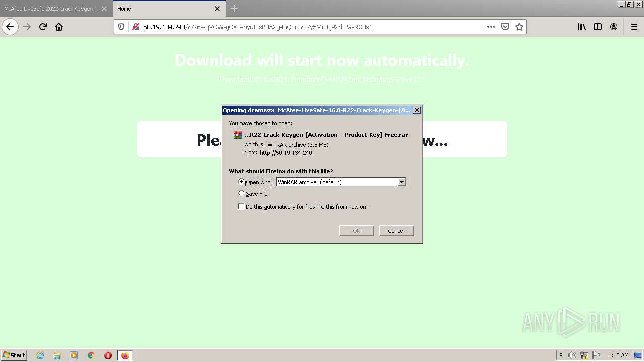The width and height of the screenshot is (644, 362).
Task: Click the rar file name text
Action: point(326,135)
